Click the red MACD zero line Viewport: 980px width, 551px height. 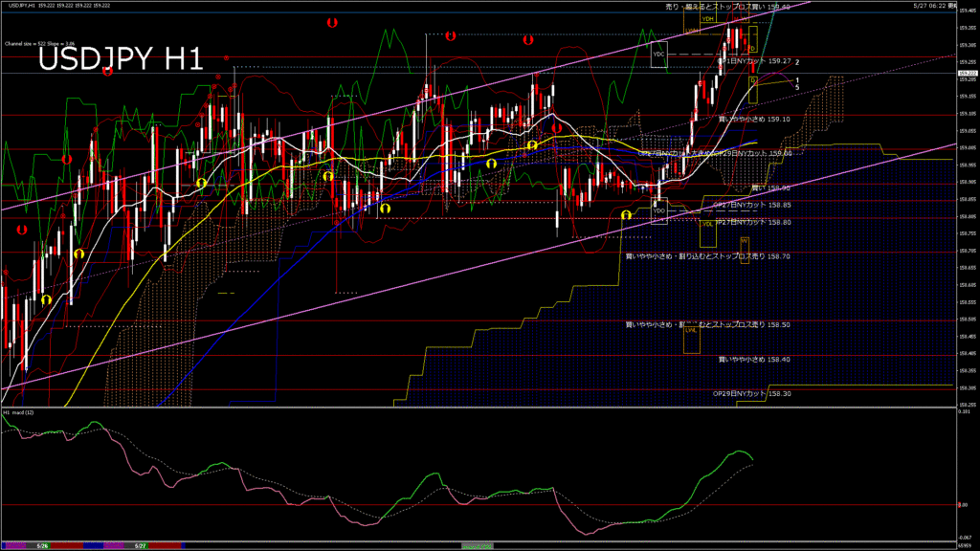(x=479, y=505)
